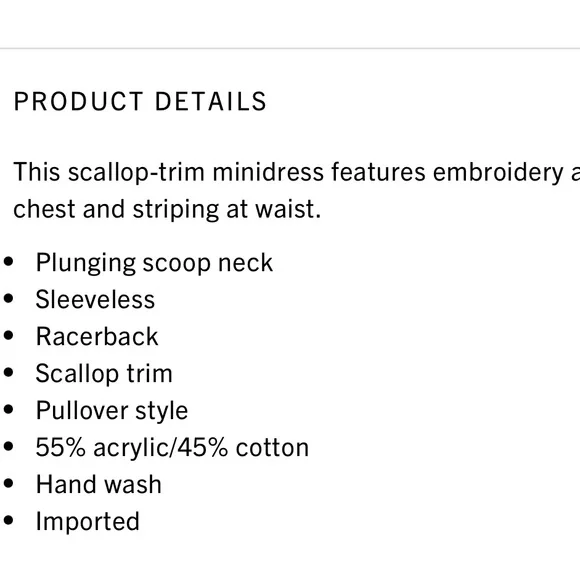Click the 'chest and striping at waist' line
The height and width of the screenshot is (580, 580).
tap(167, 209)
